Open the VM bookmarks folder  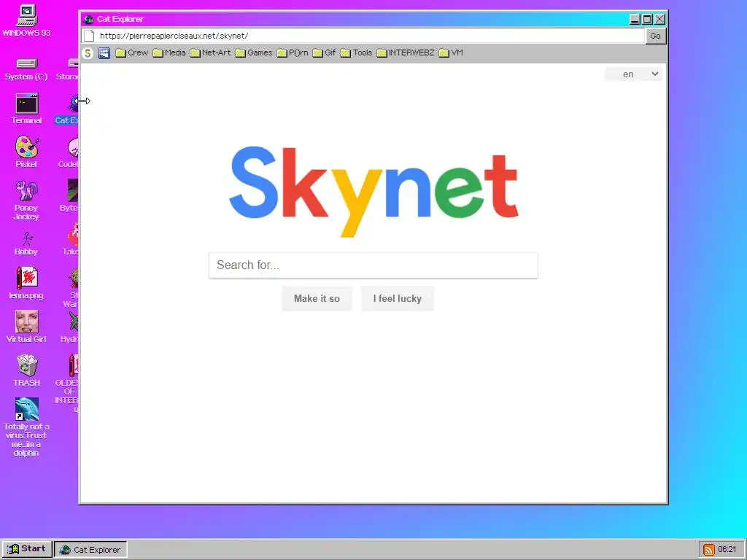click(x=451, y=52)
